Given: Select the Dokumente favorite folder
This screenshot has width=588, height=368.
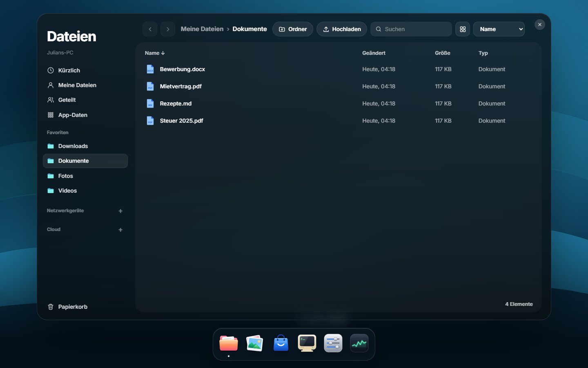Looking at the screenshot, I should click(x=85, y=161).
